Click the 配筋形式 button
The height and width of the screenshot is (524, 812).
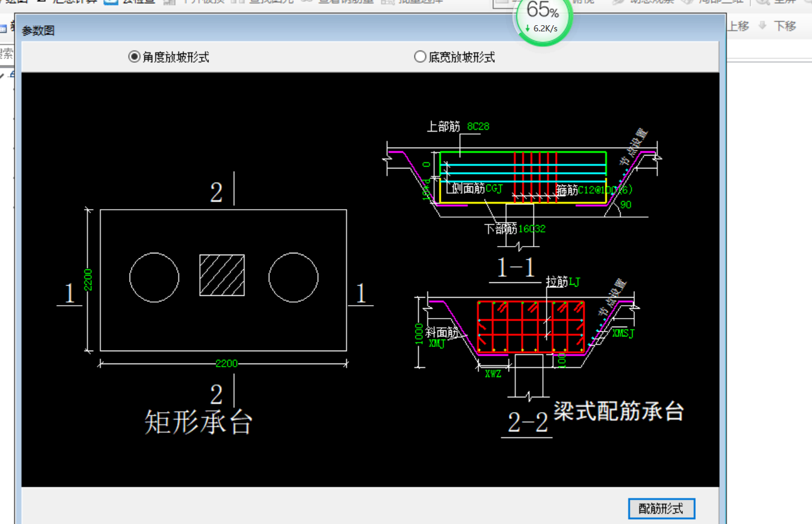tap(661, 509)
